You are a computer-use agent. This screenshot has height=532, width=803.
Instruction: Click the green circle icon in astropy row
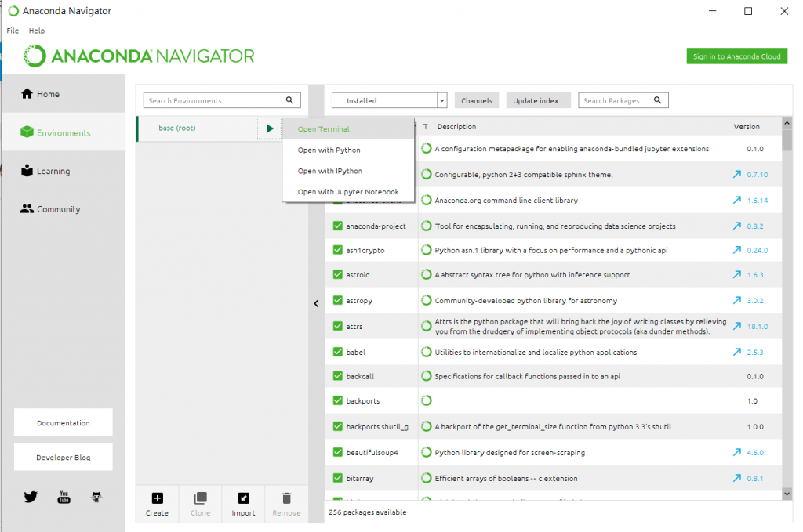426,300
